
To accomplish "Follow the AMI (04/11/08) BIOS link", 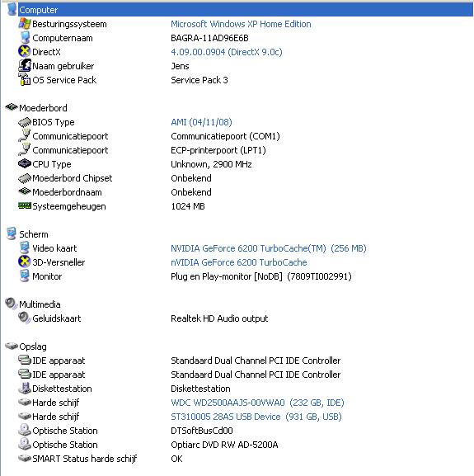I will click(x=201, y=122).
